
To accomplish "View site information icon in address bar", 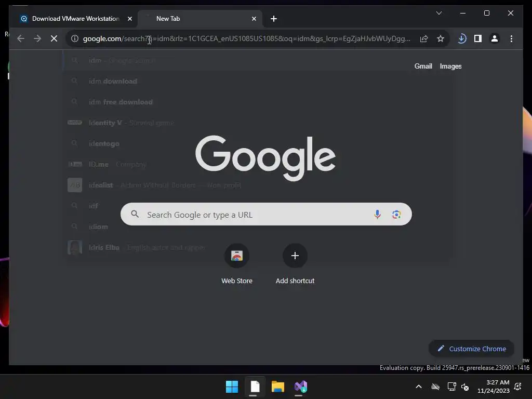I will click(75, 38).
